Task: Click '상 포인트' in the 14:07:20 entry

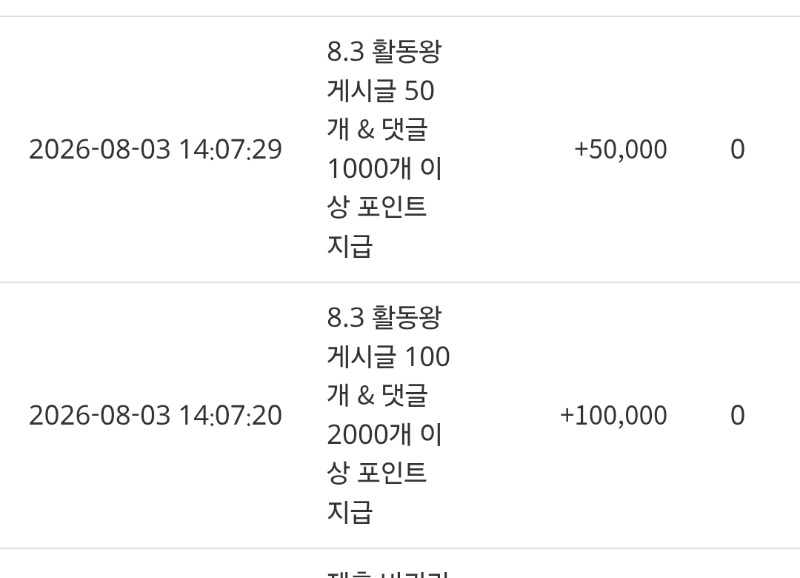Action: 377,473
